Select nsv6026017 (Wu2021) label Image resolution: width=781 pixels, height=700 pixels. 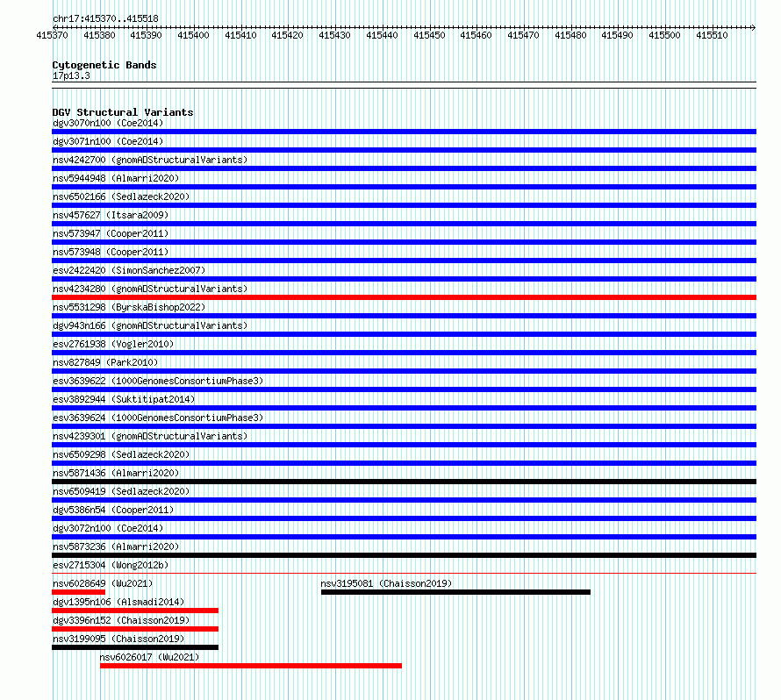pos(149,657)
